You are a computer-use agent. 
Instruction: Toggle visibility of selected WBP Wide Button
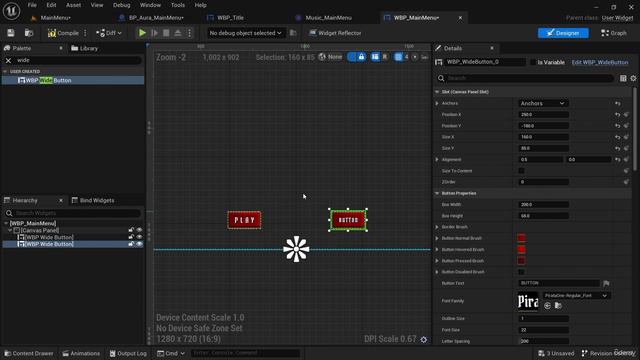[139, 244]
